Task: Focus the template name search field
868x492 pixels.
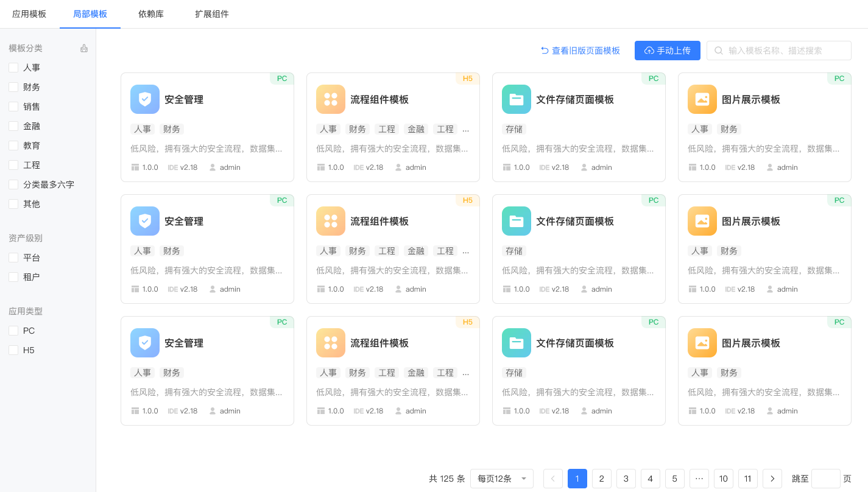Action: [x=779, y=51]
